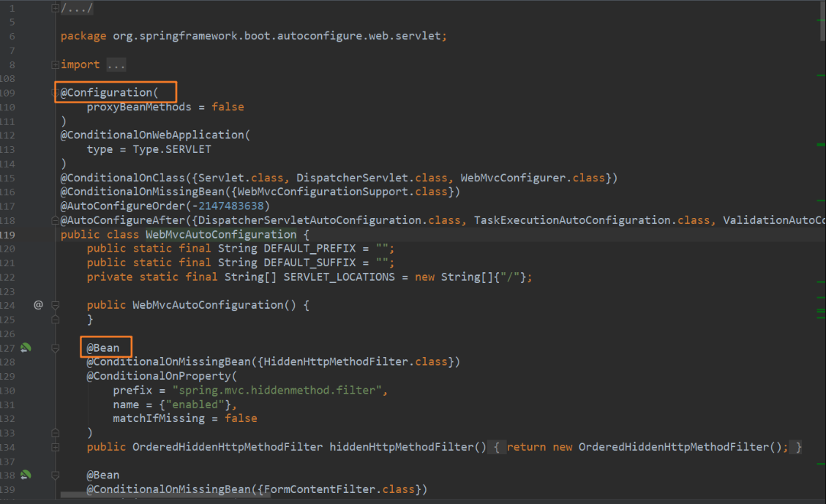Expand the hiddenHttpMethodFilter method body on line 134
Image resolution: width=826 pixels, height=504 pixels.
(56, 447)
